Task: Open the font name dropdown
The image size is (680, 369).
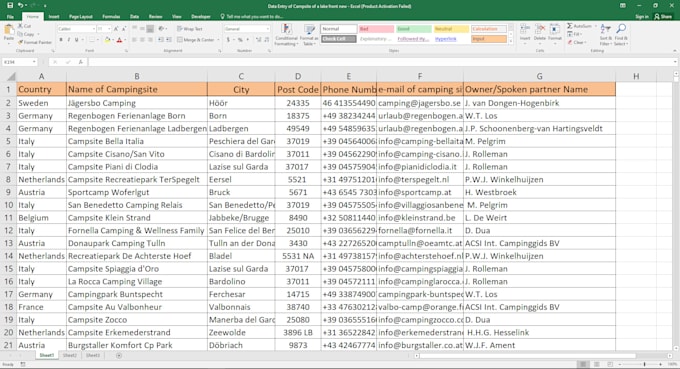Action: (x=94, y=29)
